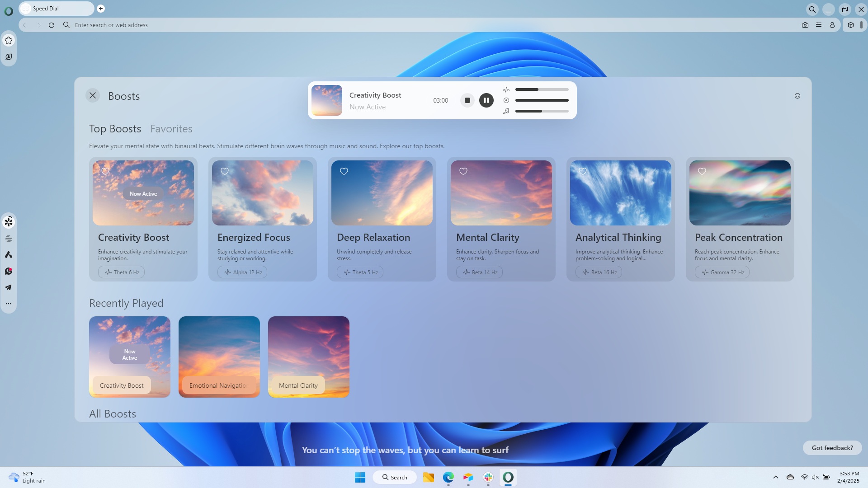Open the Peak Concentration boost title
The width and height of the screenshot is (868, 488).
739,238
